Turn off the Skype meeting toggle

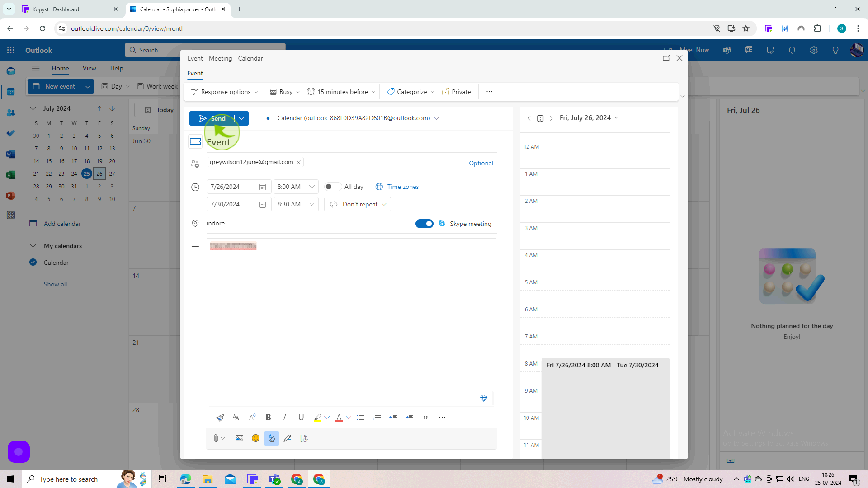pos(425,224)
